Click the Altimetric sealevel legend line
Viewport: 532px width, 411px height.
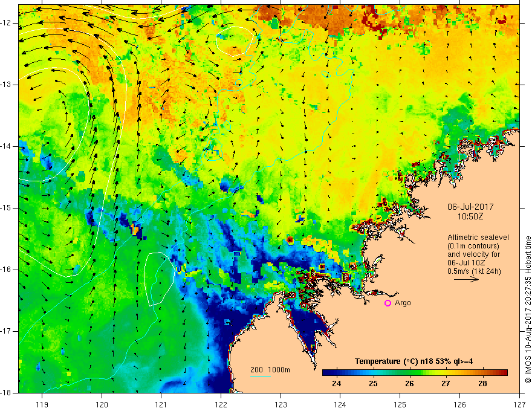tap(478, 238)
